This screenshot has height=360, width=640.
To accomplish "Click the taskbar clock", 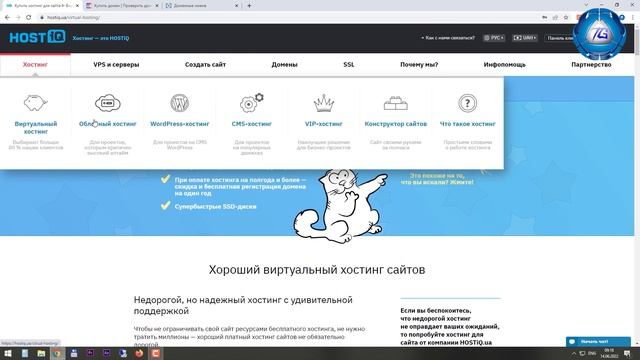I will 609,353.
